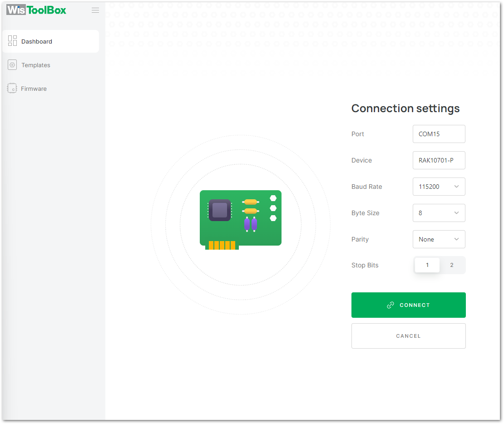Select 1 for Stop Bits
The image size is (504, 424).
427,265
